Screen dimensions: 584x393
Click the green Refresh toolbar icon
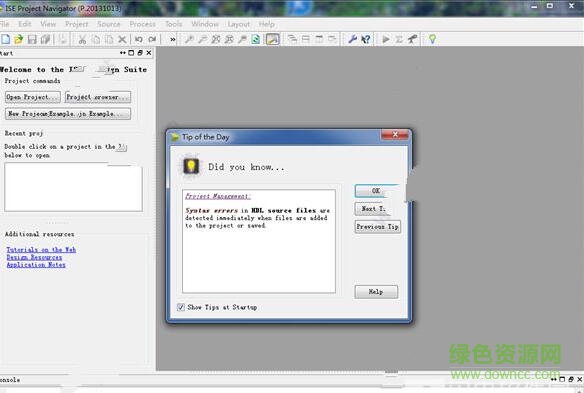point(256,39)
